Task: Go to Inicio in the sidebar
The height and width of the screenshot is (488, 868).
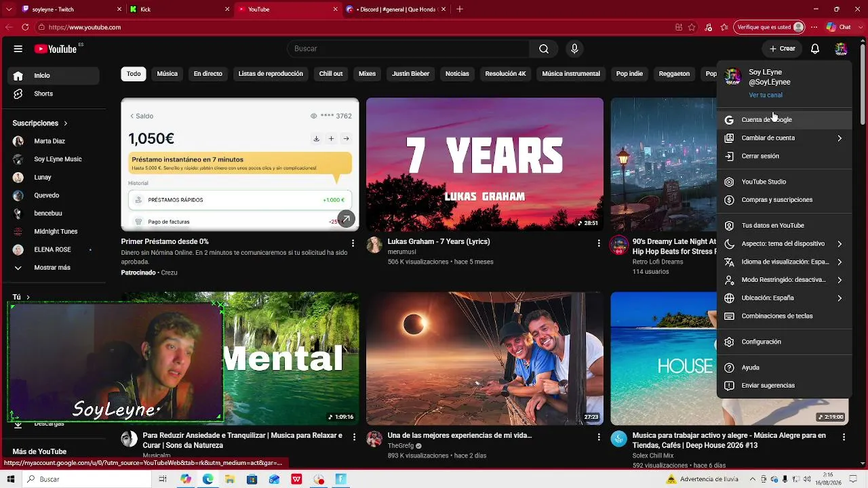Action: tap(54, 75)
